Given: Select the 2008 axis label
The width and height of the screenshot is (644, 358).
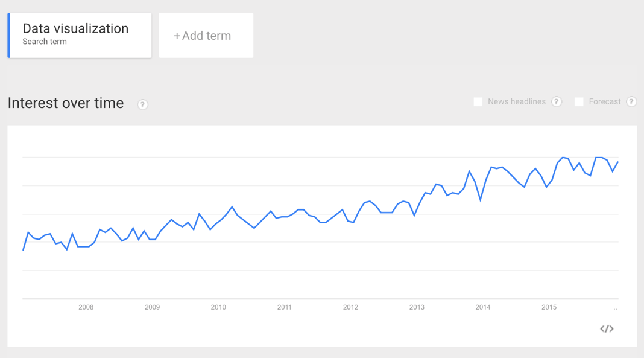Looking at the screenshot, I should [x=86, y=307].
